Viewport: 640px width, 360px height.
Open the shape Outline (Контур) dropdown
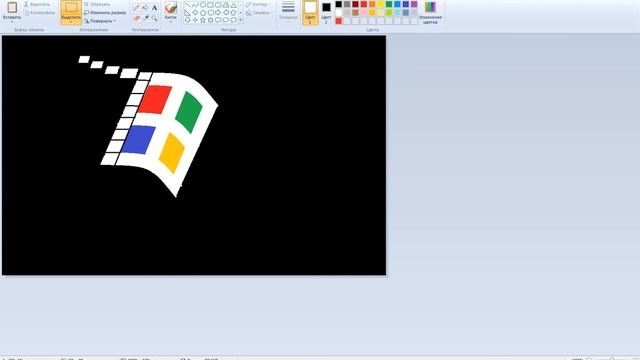pyautogui.click(x=258, y=4)
